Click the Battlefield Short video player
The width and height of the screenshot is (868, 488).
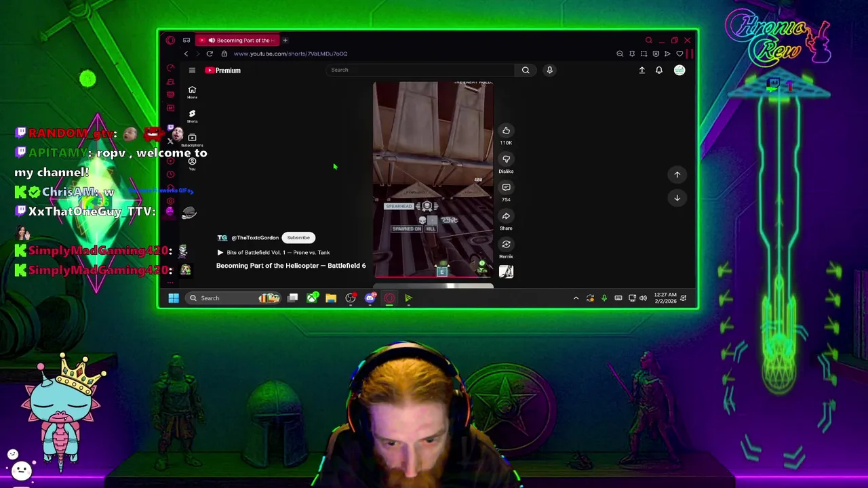click(433, 180)
